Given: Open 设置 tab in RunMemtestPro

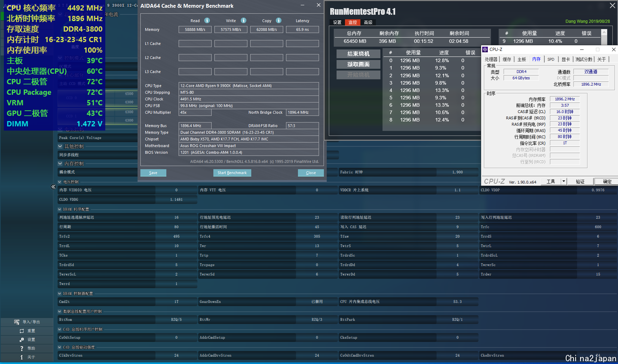Looking at the screenshot, I should [x=337, y=22].
